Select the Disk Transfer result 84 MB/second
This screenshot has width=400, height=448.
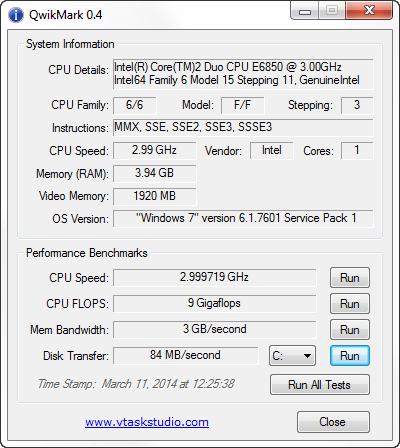pos(186,355)
